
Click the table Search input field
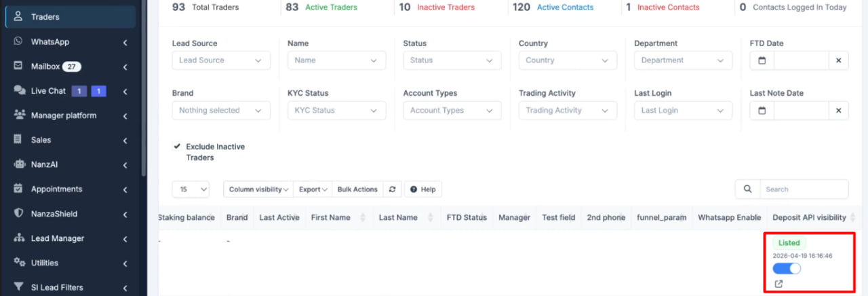click(x=804, y=189)
